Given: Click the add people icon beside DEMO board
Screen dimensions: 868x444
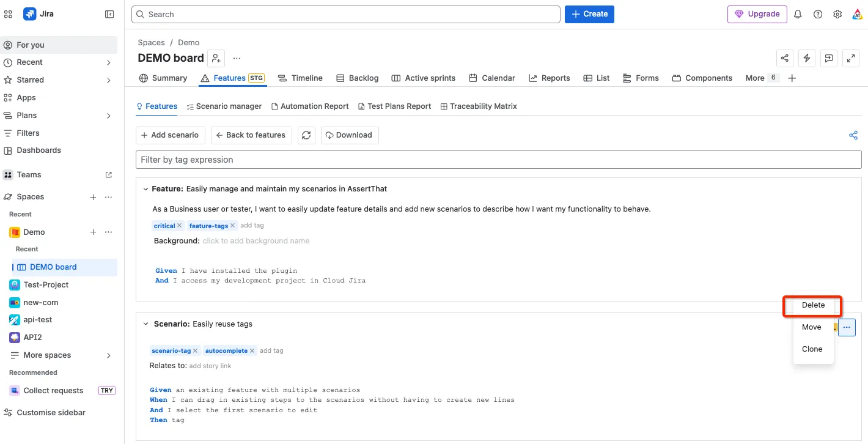Looking at the screenshot, I should click(216, 58).
